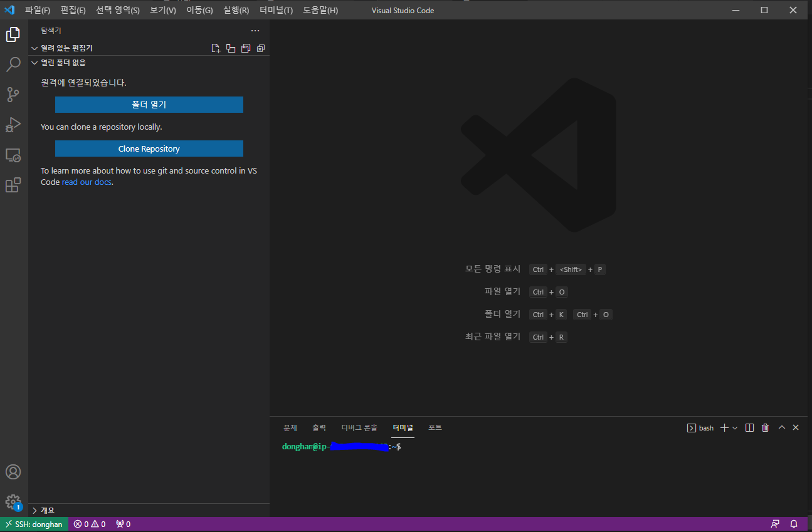Open errors and warnings status item
Viewport: 812px width, 532px height.
(x=90, y=524)
